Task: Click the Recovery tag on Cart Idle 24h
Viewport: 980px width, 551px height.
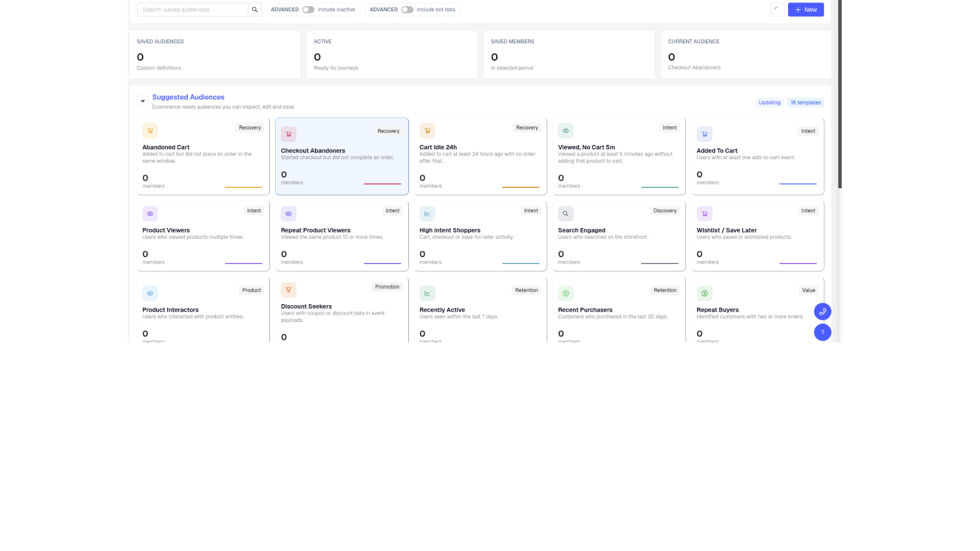Action: [527, 128]
